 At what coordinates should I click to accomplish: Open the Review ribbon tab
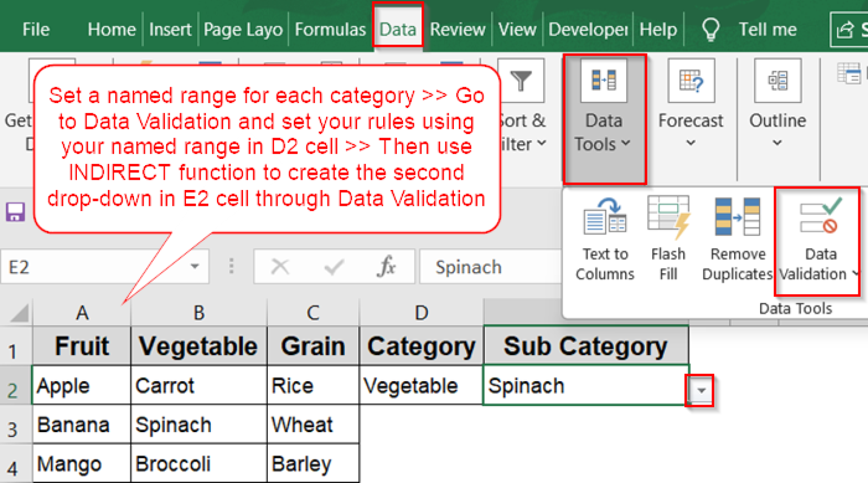click(x=457, y=28)
